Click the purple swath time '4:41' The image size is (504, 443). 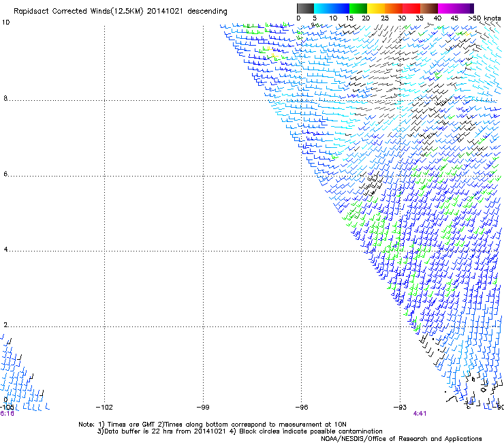click(420, 414)
